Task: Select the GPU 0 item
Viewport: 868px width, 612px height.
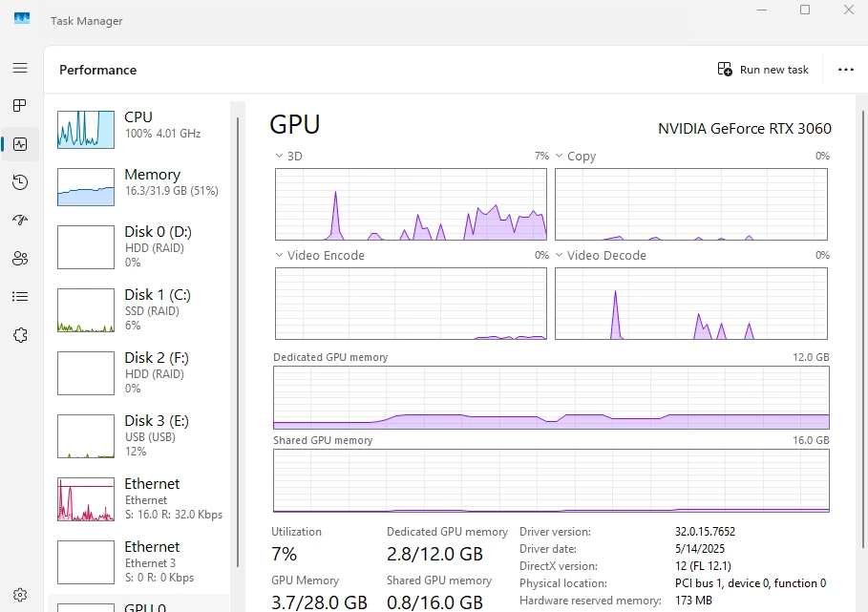Action: point(138,604)
